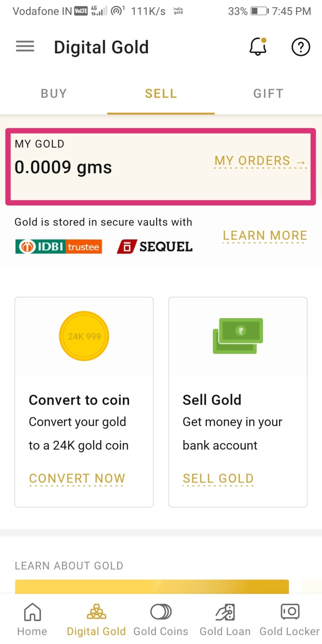Tap the green cash money icon
322x644 pixels.
click(x=238, y=336)
